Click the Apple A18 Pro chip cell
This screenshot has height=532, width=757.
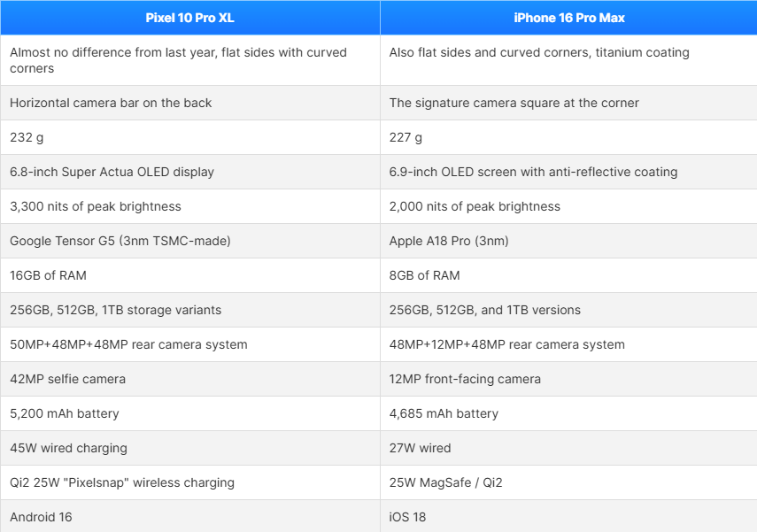point(568,241)
